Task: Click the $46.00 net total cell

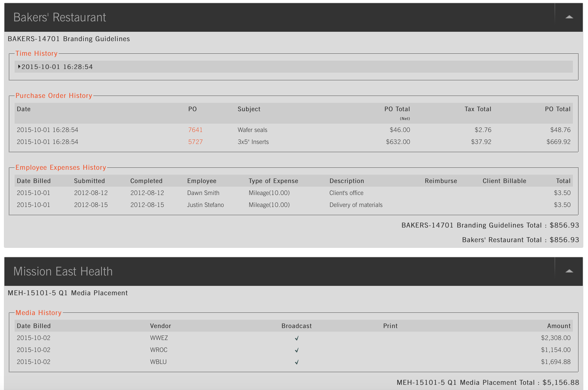Action: coord(400,130)
